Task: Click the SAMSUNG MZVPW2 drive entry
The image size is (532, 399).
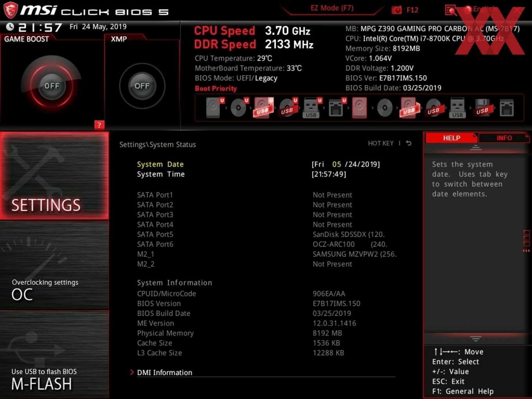Action: click(354, 254)
